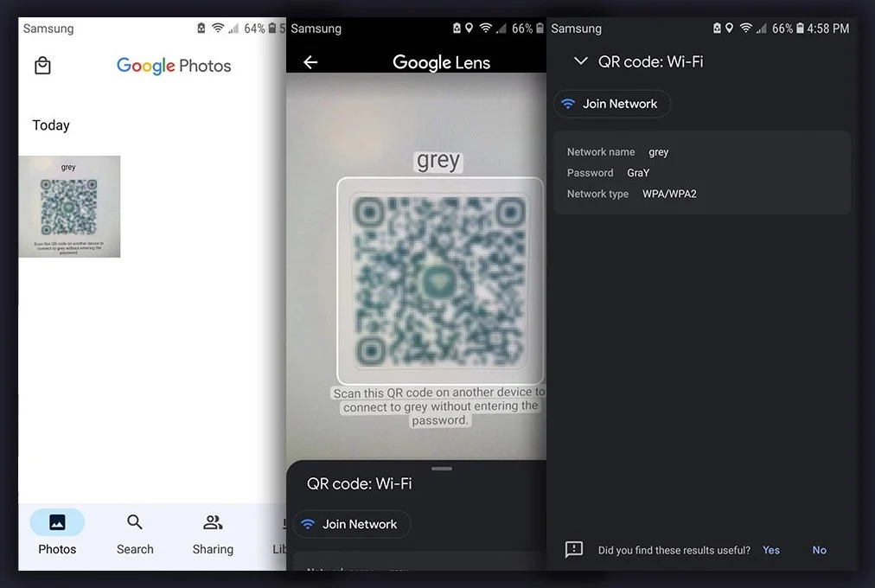This screenshot has height=588, width=875.
Task: Open the shopping bag icon in Google Photos
Action: (x=42, y=66)
